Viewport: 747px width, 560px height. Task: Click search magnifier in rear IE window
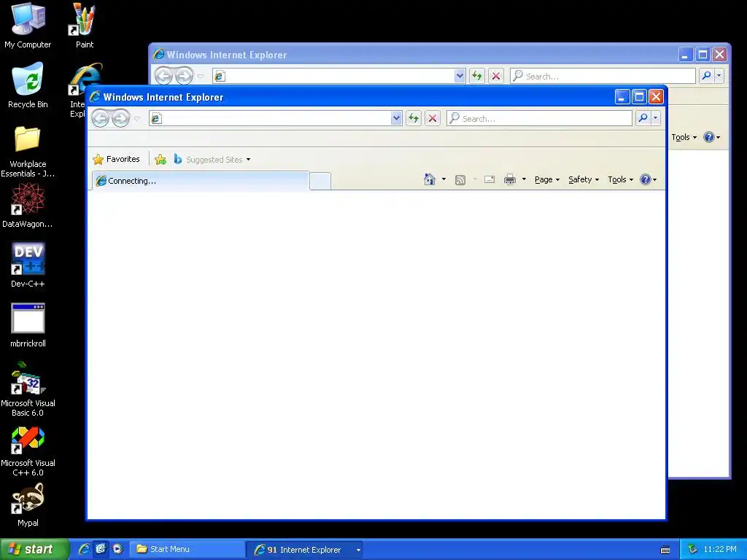pos(706,75)
